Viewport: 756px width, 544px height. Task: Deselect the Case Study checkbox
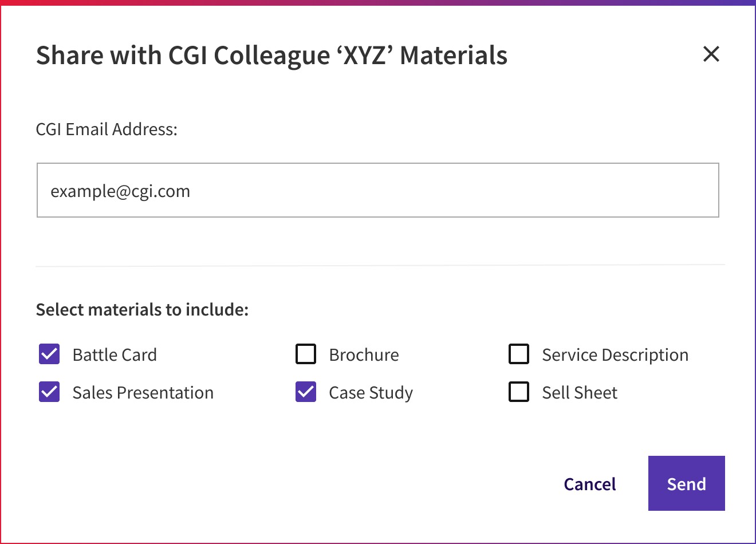coord(306,392)
